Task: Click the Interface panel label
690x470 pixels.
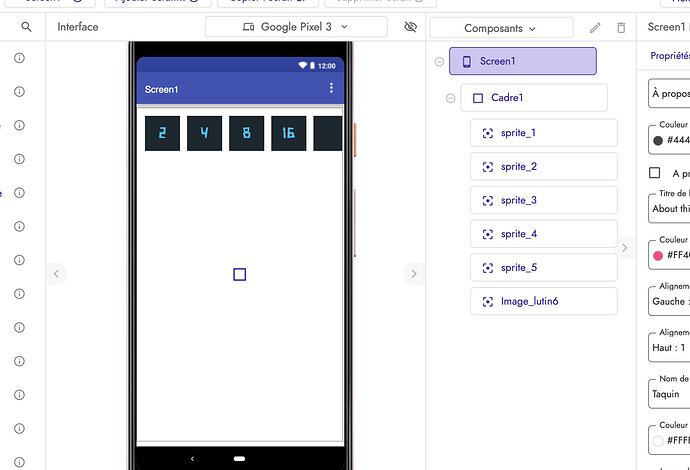Action: click(x=78, y=27)
